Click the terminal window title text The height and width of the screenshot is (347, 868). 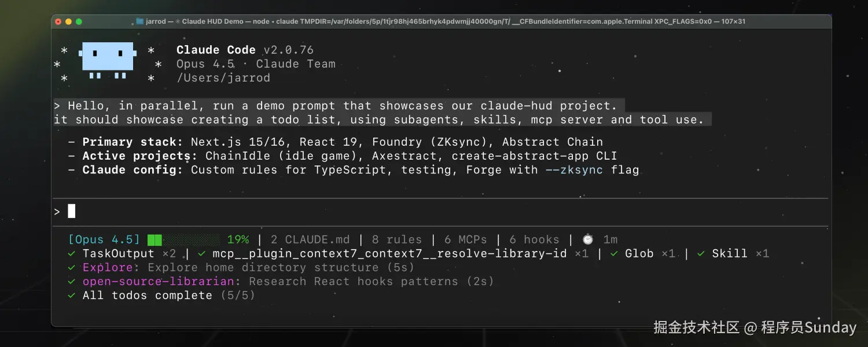click(445, 21)
